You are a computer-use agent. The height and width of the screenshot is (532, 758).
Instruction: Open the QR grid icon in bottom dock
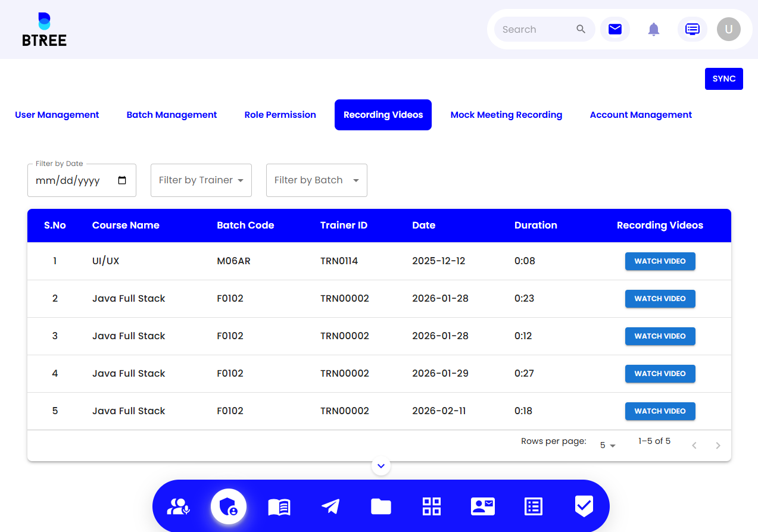click(432, 506)
